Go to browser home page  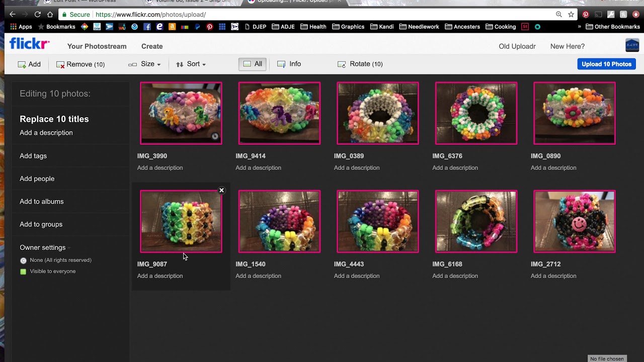pos(50,15)
